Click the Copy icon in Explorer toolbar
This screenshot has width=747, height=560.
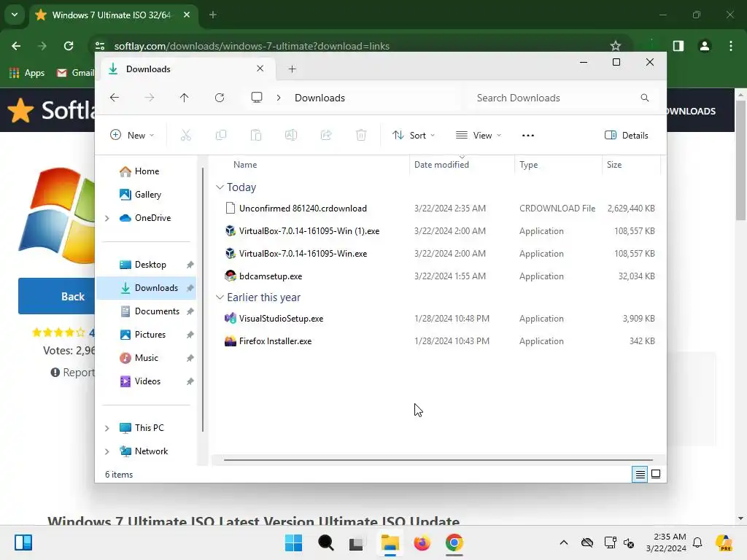pyautogui.click(x=221, y=135)
